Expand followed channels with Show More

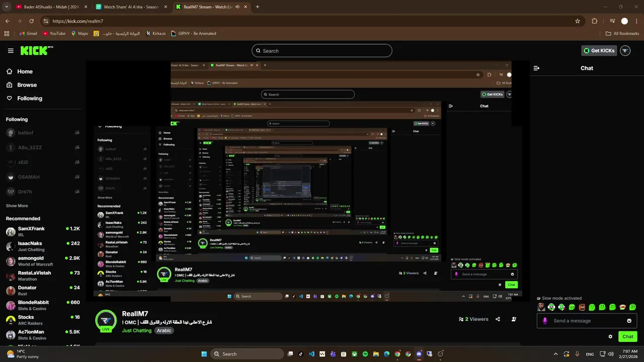17,206
